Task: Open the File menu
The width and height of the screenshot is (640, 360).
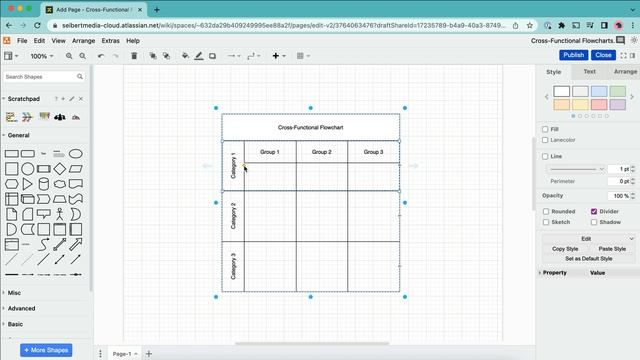Action: pos(22,41)
